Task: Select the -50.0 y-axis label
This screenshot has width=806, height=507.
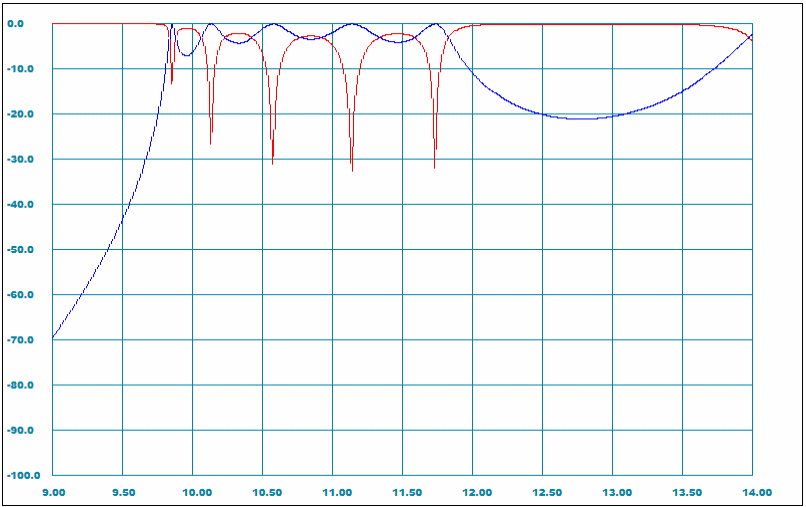Action: (22, 249)
